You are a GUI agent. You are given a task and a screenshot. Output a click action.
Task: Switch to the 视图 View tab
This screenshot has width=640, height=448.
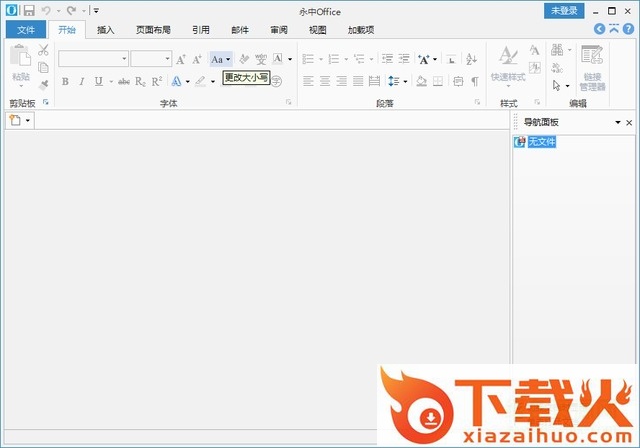tap(318, 30)
